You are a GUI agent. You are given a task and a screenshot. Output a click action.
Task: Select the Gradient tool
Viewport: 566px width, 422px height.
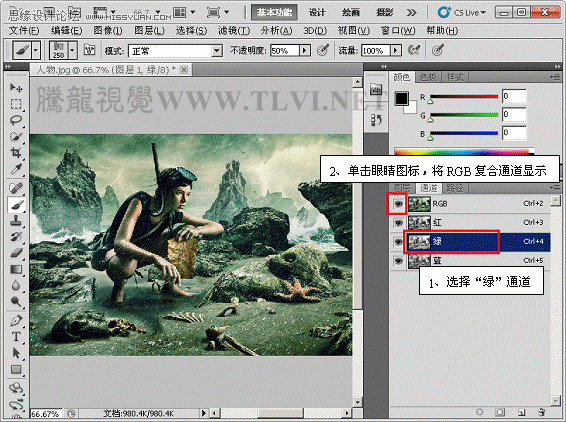tap(16, 269)
